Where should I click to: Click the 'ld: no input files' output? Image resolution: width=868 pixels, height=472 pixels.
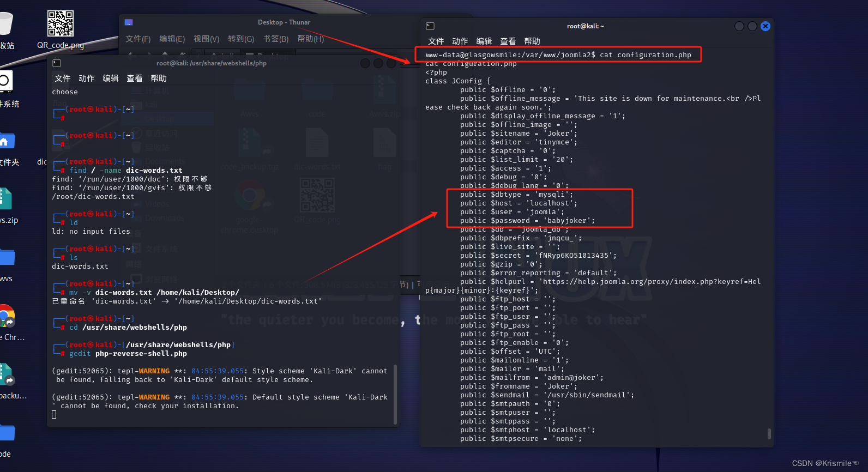[91, 232]
